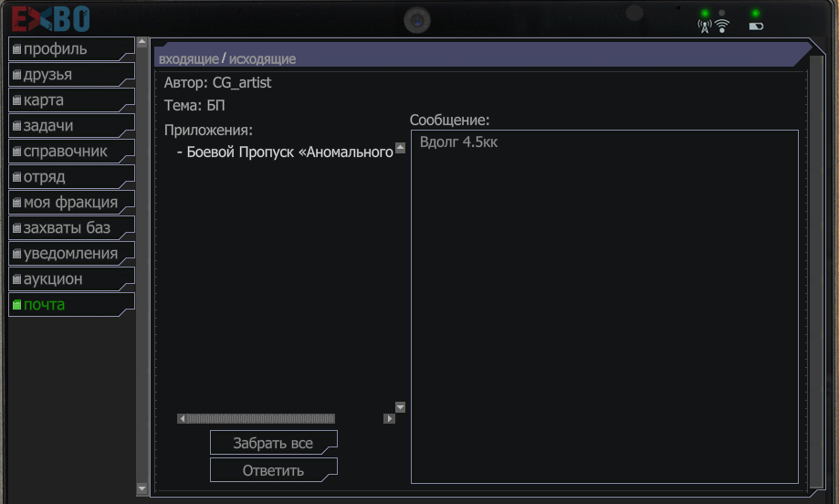Go to the tasks section (задачи)

pyautogui.click(x=70, y=125)
